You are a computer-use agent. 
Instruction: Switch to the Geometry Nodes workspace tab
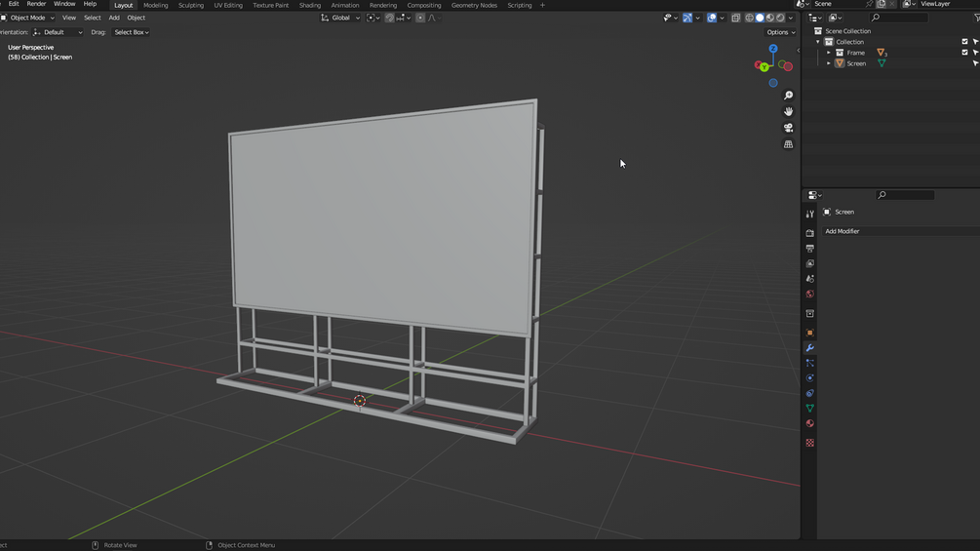[474, 5]
